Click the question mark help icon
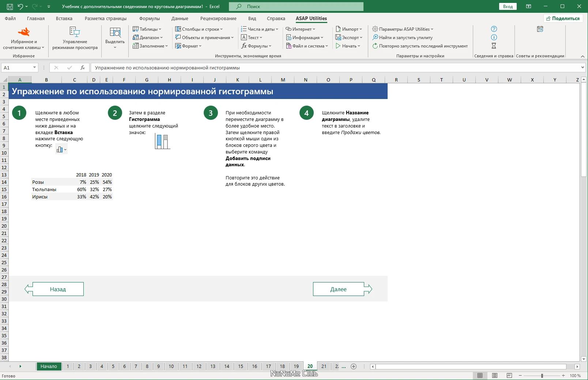Image resolution: width=588 pixels, height=380 pixels. (494, 29)
